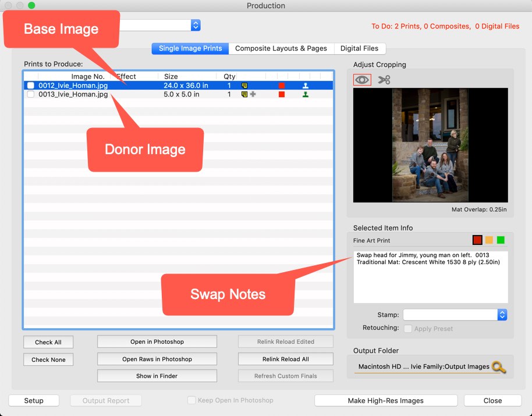
Task: Open the Digital Files tab
Action: tap(359, 48)
